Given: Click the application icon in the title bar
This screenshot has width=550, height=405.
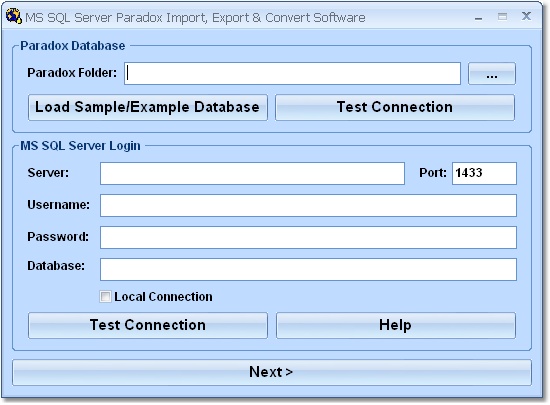Looking at the screenshot, I should [14, 16].
